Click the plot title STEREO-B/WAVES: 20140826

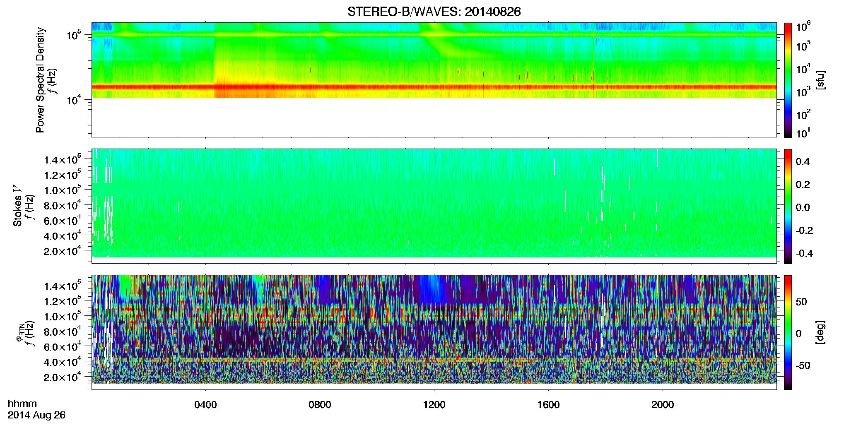[x=434, y=12]
